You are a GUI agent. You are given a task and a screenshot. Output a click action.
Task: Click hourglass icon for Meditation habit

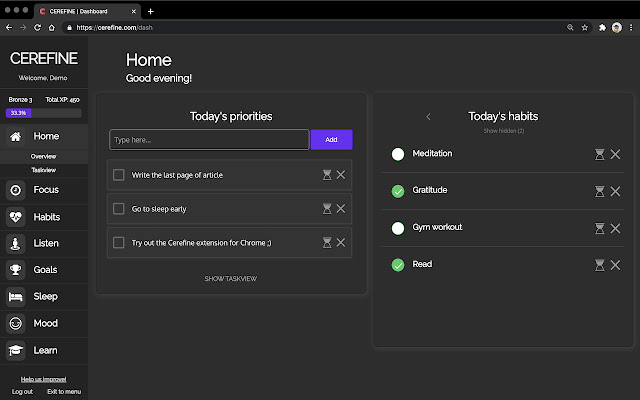[x=599, y=154]
